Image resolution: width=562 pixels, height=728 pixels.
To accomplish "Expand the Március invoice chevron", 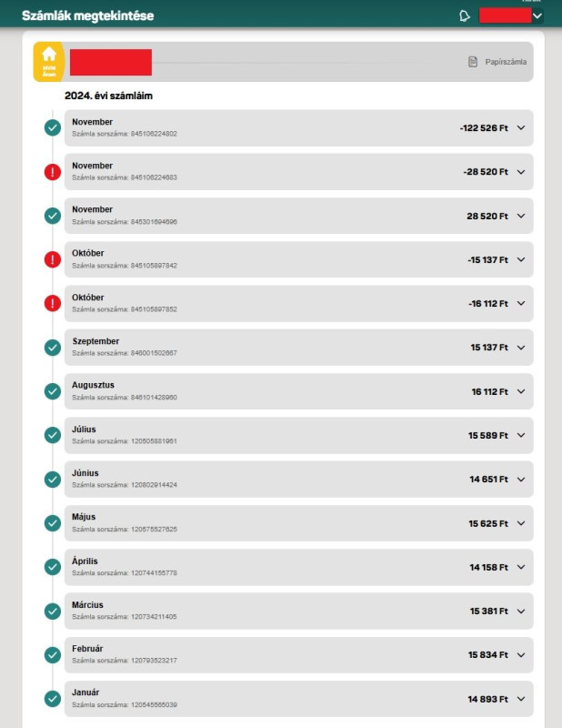I will (x=521, y=611).
